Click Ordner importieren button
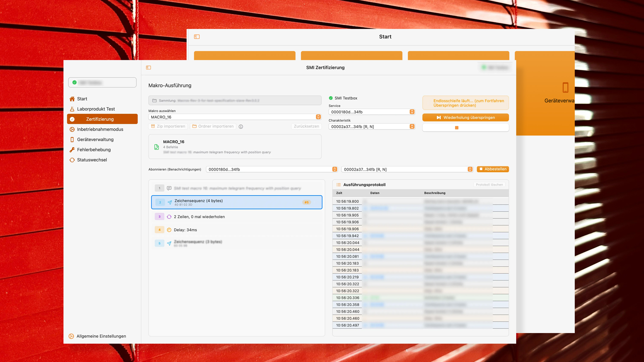The image size is (644, 362). coord(213,126)
